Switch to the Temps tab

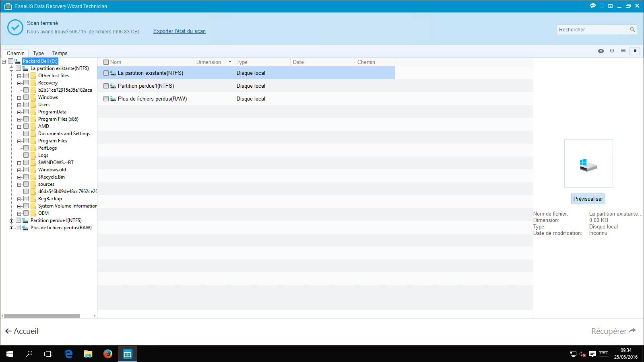click(60, 53)
